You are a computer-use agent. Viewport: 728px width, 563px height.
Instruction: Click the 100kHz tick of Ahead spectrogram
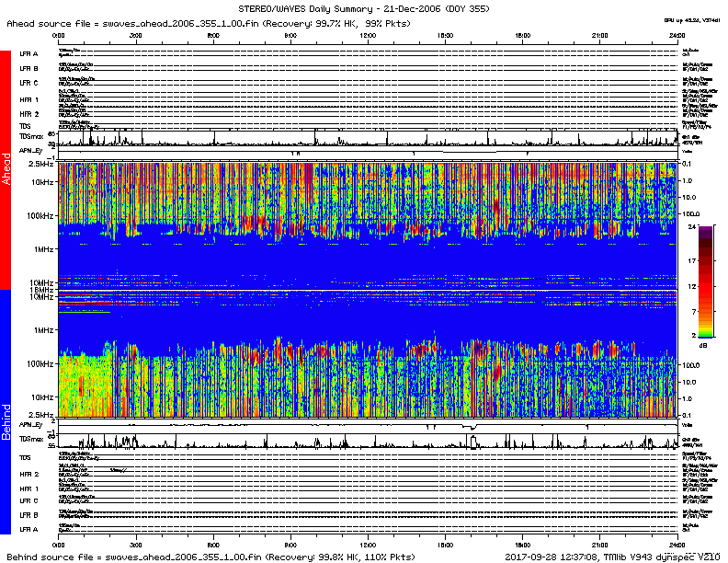(40, 215)
